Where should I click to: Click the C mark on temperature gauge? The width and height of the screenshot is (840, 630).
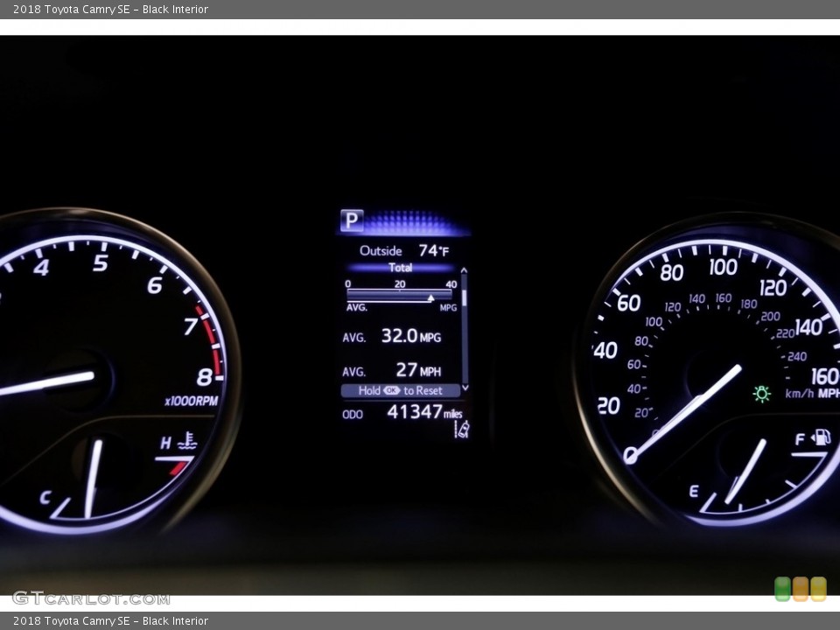(45, 498)
